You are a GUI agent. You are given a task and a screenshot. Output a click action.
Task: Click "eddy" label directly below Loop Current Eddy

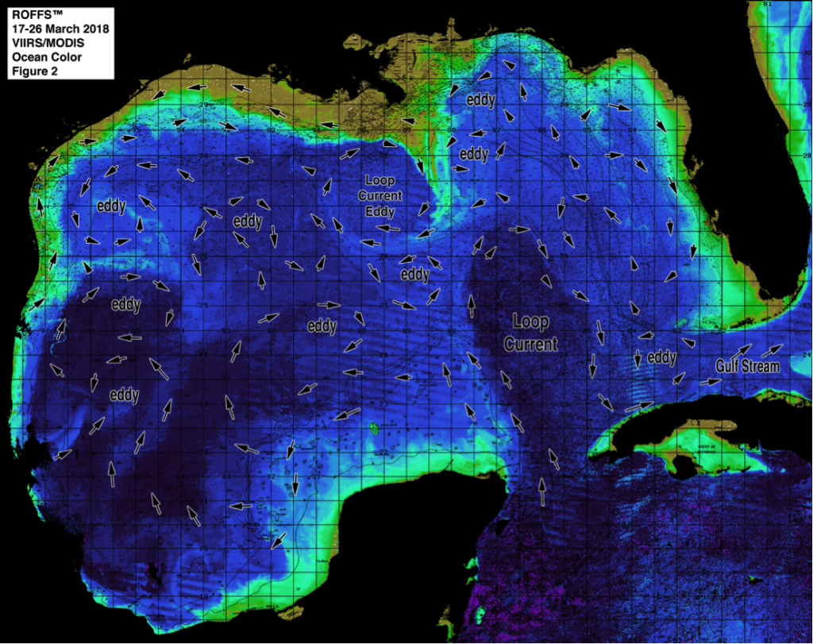(414, 275)
